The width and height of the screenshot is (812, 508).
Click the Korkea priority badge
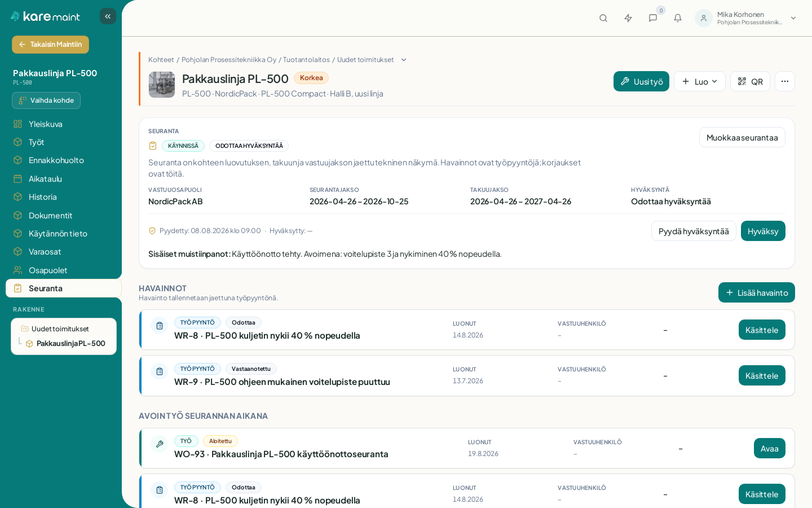tap(311, 78)
